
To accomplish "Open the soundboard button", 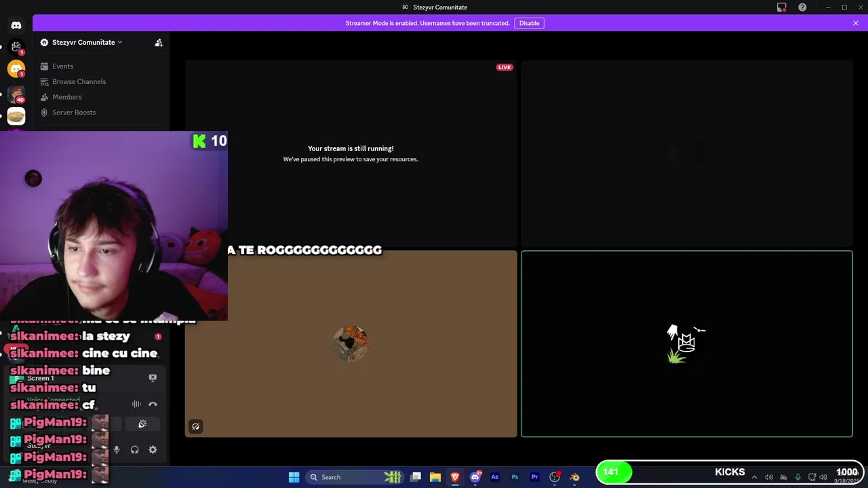I will 142,424.
